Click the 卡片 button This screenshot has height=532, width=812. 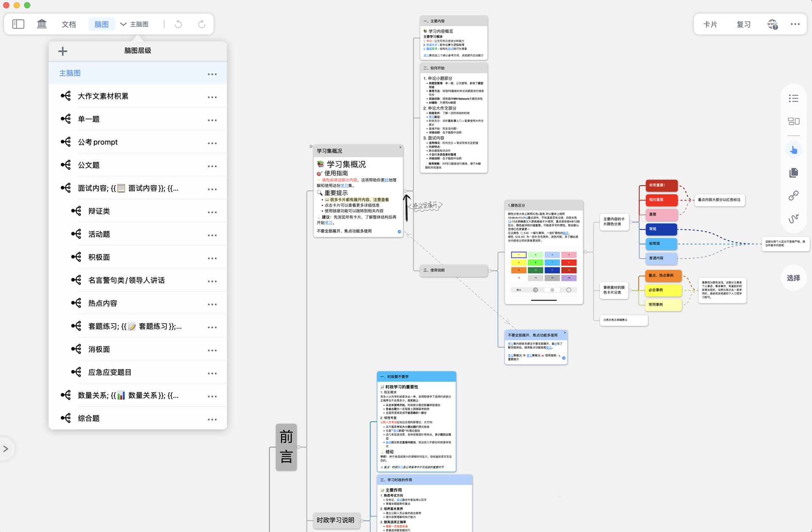[710, 25]
